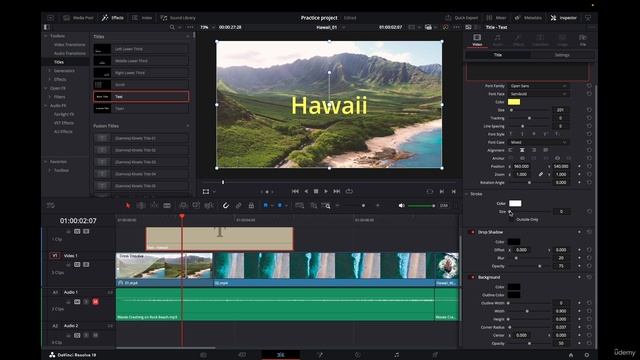Toggle the Position Lock padlock icon
Viewport: 640px width, 360px height.
(x=251, y=205)
